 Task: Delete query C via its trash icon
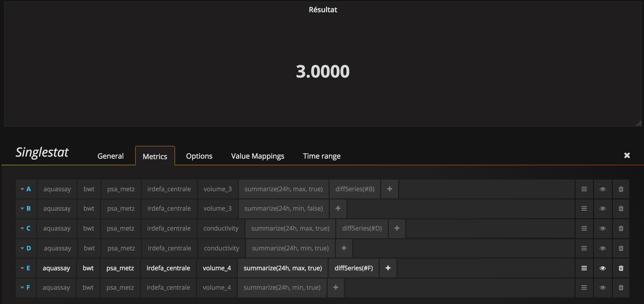[621, 228]
